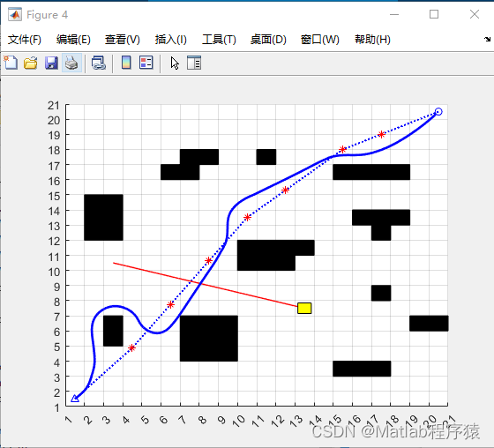Click the New Figure toolbar icon
Image resolution: width=494 pixels, height=448 pixels.
[x=11, y=63]
